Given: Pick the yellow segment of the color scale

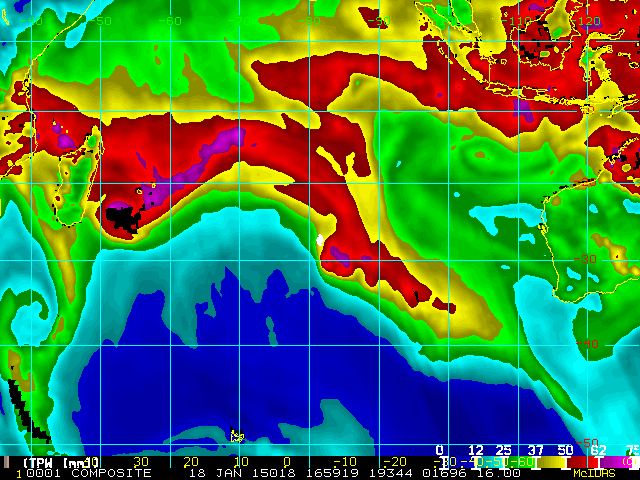Looking at the screenshot, I should [x=551, y=462].
